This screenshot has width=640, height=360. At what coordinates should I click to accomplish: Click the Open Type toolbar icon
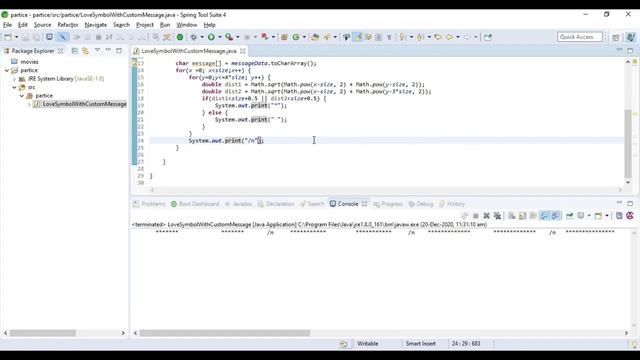tap(315, 37)
